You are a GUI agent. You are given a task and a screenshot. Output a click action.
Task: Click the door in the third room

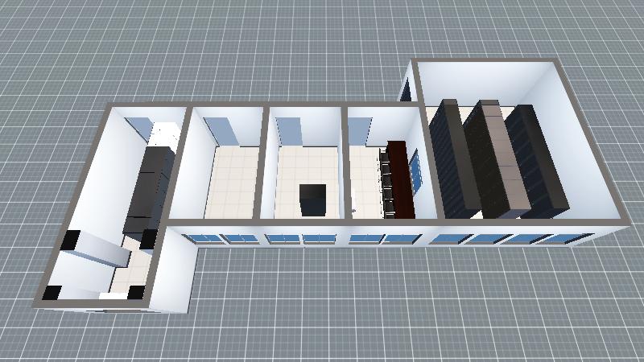(288, 130)
